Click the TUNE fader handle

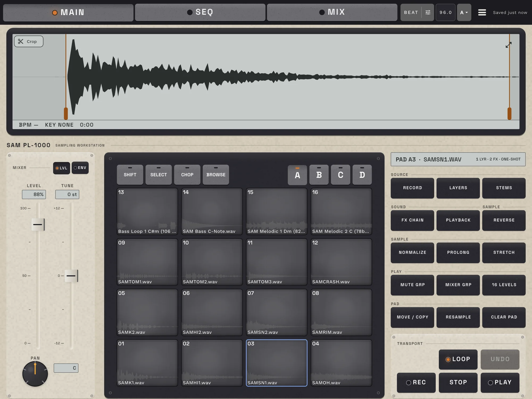coord(71,276)
